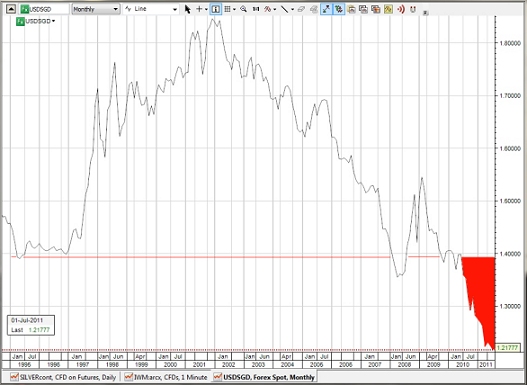The height and width of the screenshot is (385, 527).
Task: Select the arrow pointer tool
Action: 188,9
